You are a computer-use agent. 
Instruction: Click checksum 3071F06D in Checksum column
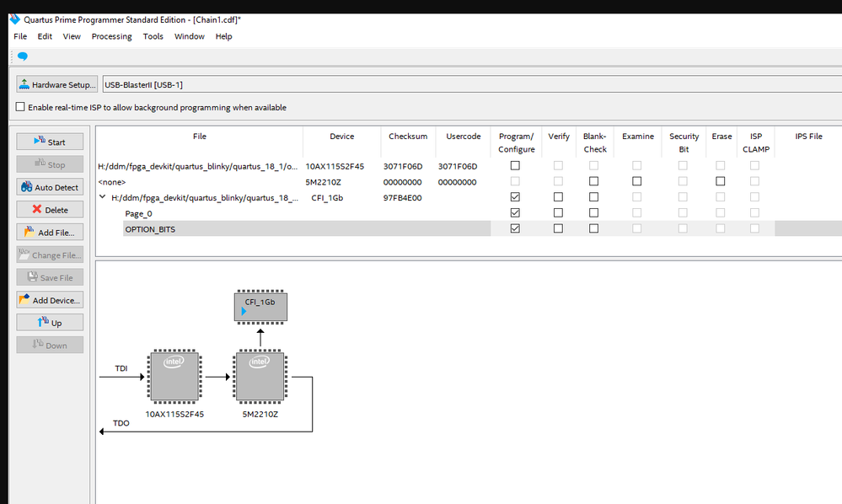(403, 166)
